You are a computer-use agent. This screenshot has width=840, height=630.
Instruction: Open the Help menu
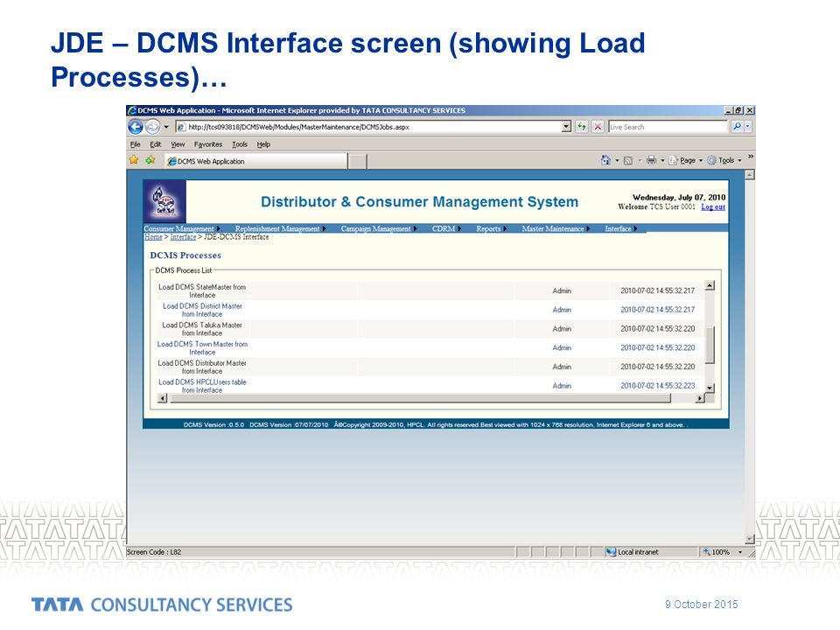(263, 144)
